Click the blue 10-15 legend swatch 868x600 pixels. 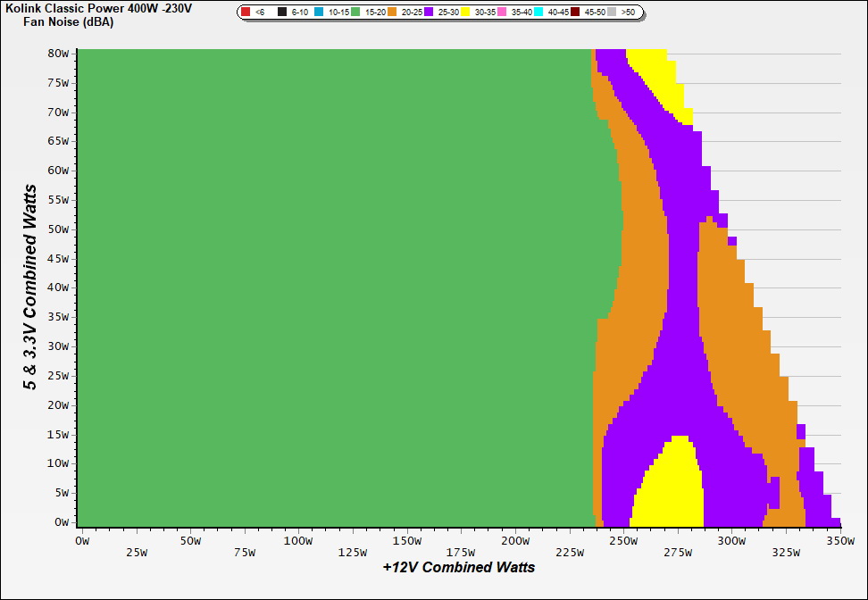[319, 12]
